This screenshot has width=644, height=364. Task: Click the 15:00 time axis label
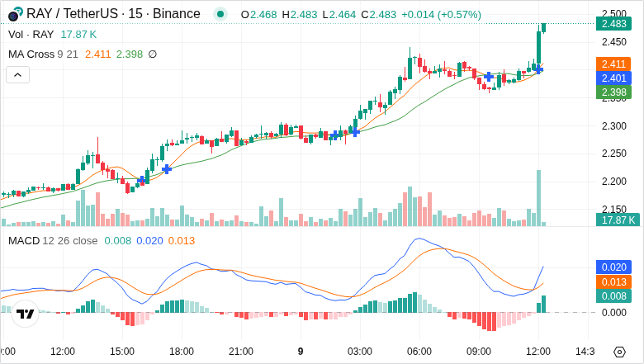[122, 352]
